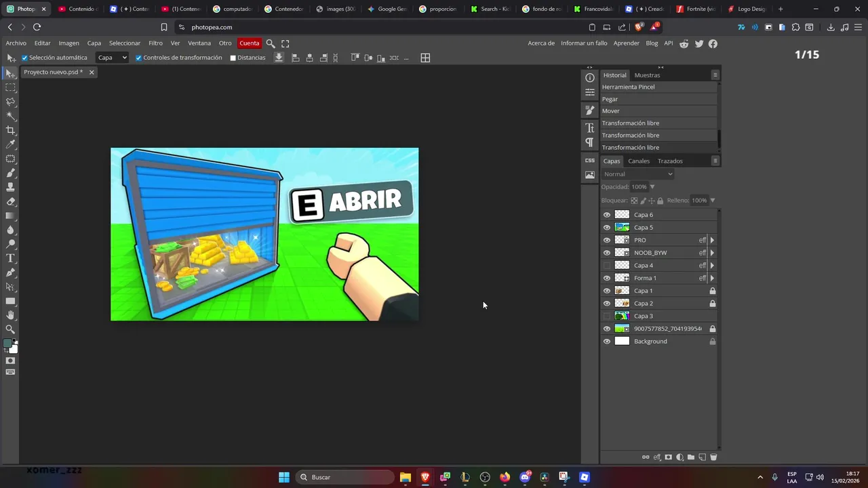Image resolution: width=868 pixels, height=488 pixels.
Task: Select the Move tool in the toolbox
Action: pos(10,73)
